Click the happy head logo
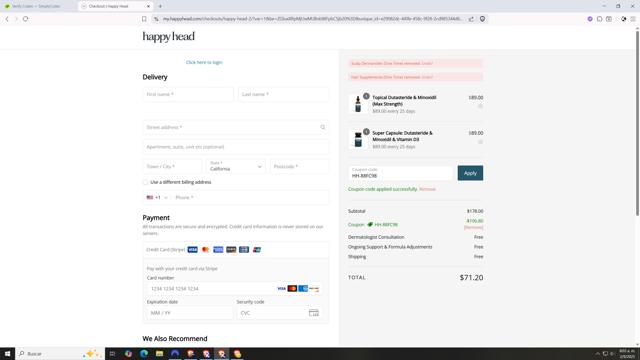 169,37
